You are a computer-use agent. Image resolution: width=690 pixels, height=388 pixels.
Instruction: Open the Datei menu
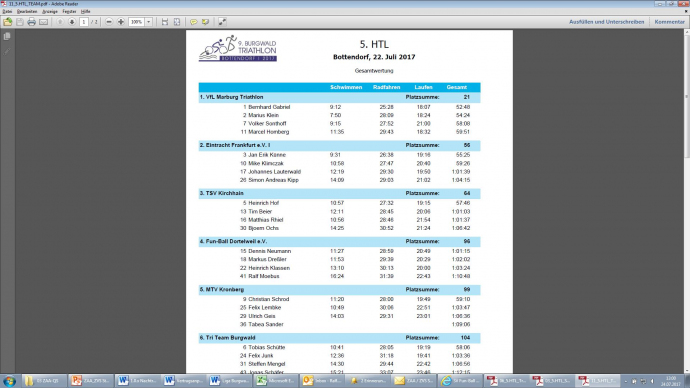[x=7, y=11]
